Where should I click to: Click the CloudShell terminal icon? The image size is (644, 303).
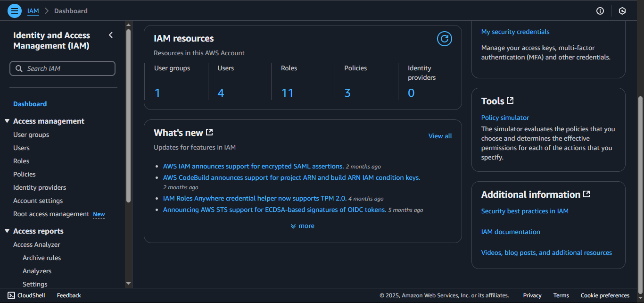[x=11, y=295]
